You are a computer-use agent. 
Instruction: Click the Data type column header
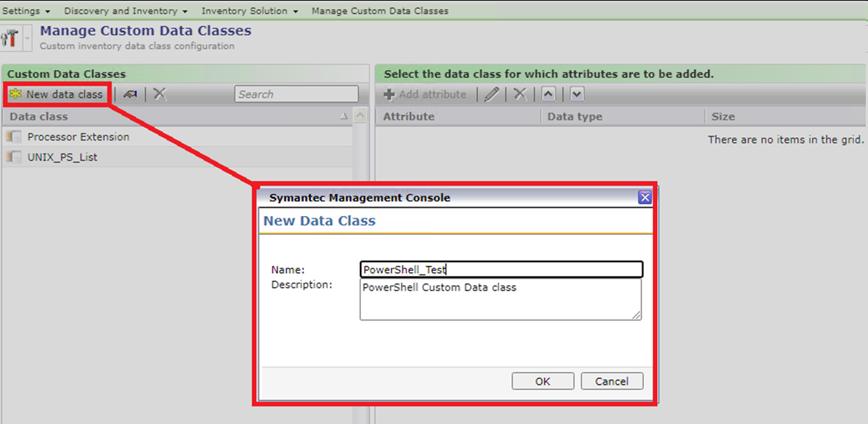pyautogui.click(x=622, y=116)
